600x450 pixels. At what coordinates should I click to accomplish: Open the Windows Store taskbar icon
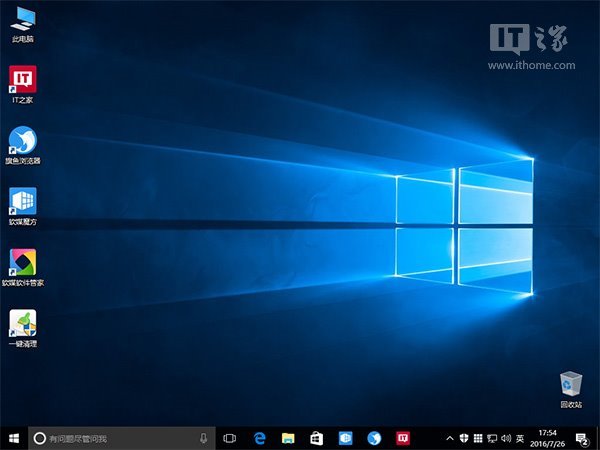click(316, 438)
